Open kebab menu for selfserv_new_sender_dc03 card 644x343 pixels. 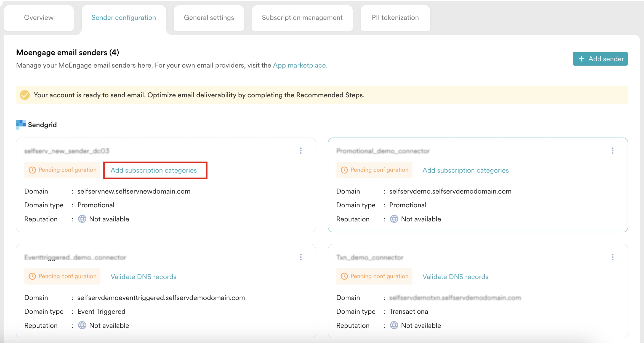(x=301, y=151)
